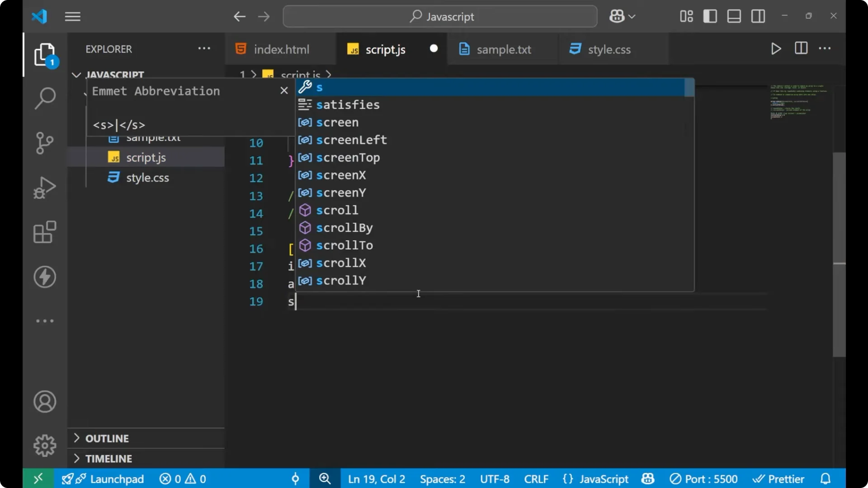
Task: Run the code with the play button
Action: (x=776, y=49)
